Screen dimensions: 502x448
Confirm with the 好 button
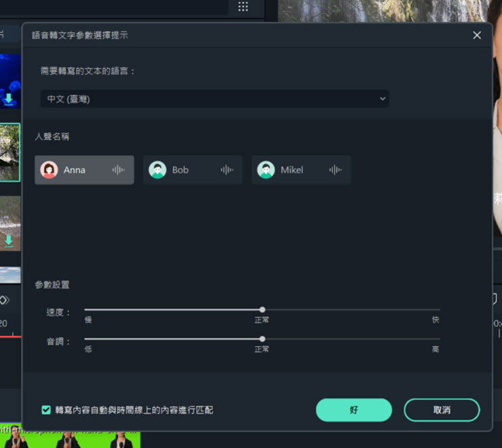click(x=353, y=410)
